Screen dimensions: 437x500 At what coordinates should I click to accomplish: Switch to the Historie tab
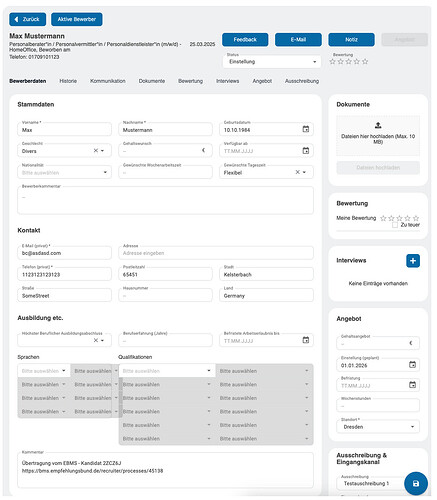(68, 81)
